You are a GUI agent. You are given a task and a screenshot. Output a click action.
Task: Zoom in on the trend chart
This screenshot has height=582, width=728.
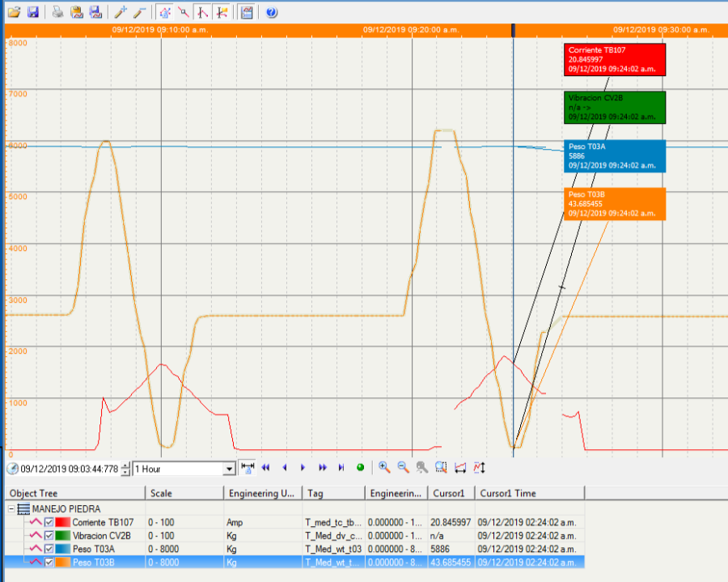[384, 468]
